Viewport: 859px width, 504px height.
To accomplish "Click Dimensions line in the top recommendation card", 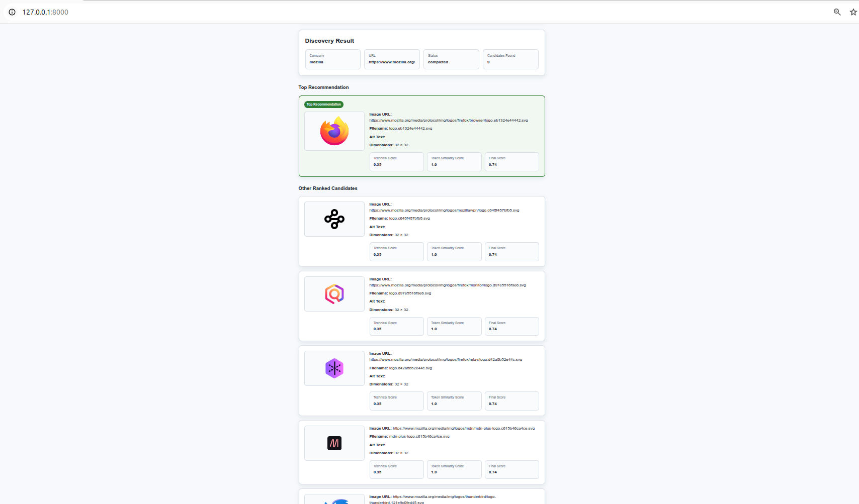I will click(389, 145).
